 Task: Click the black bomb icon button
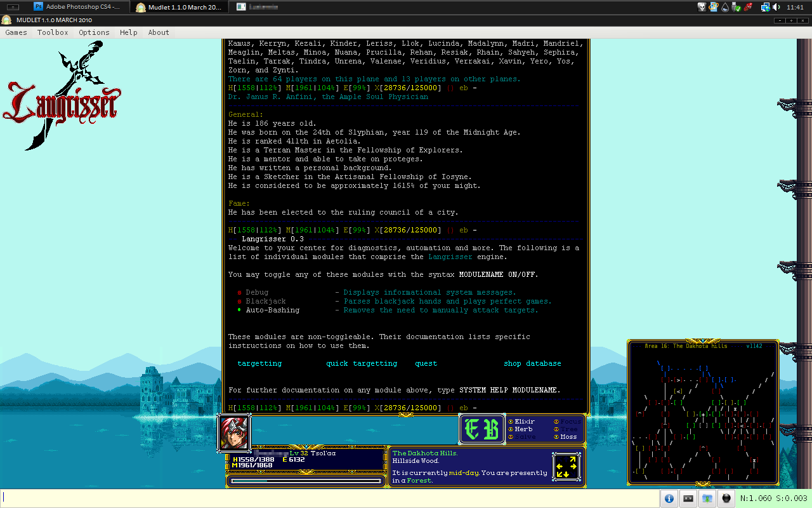tap(726, 498)
